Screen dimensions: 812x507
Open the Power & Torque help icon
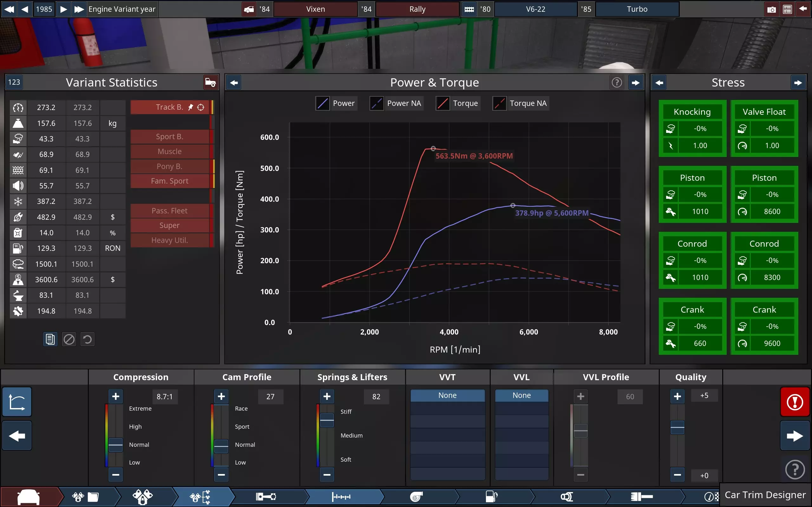(x=617, y=82)
